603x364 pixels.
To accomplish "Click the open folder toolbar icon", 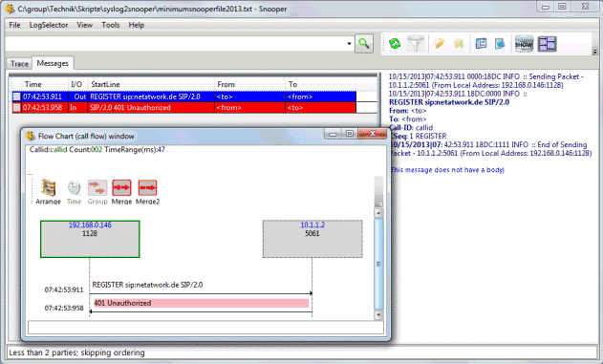I will 440,43.
